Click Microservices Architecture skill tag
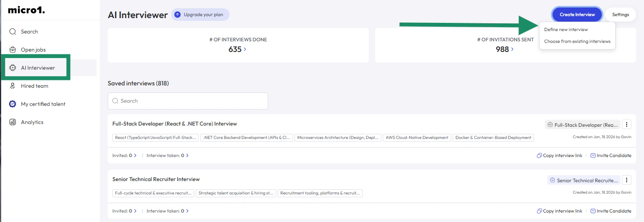644x222 pixels. click(338, 138)
